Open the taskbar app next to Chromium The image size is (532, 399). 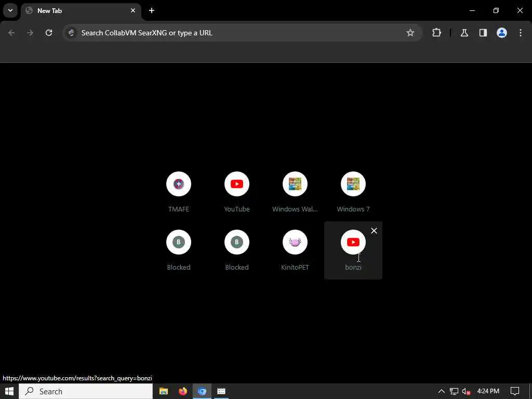221,391
